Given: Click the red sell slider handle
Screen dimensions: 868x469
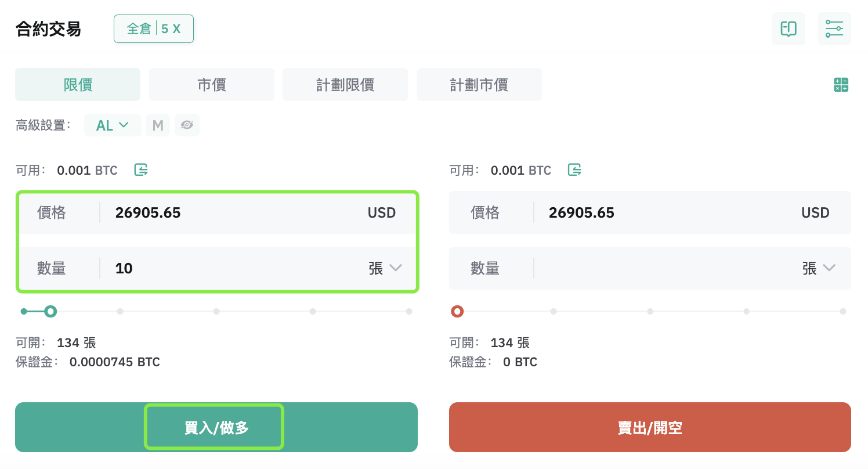Looking at the screenshot, I should 457,312.
